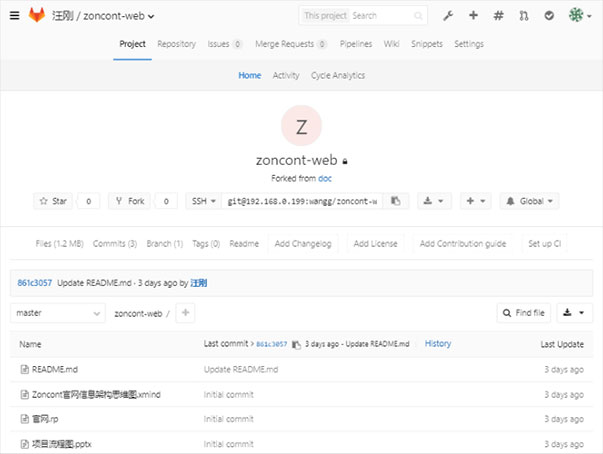Open the todos checkmark icon
The image size is (603, 454).
point(549,16)
